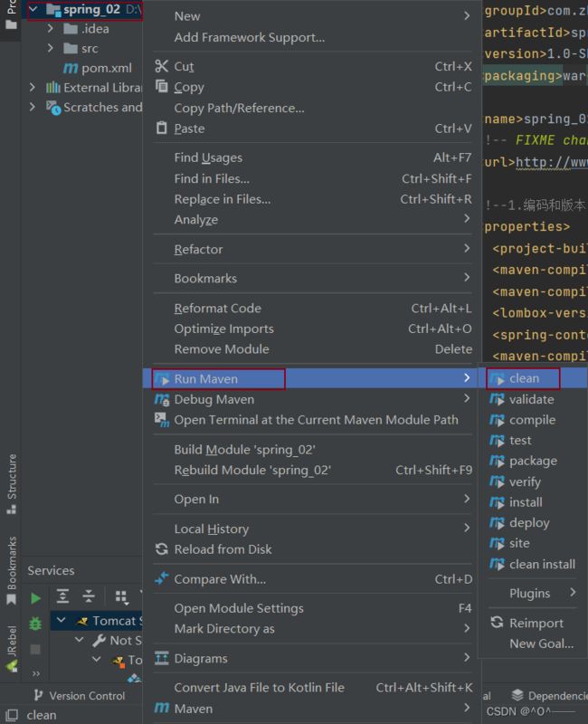The image size is (588, 724).
Task: Expand the .idea folder
Action: (x=51, y=29)
